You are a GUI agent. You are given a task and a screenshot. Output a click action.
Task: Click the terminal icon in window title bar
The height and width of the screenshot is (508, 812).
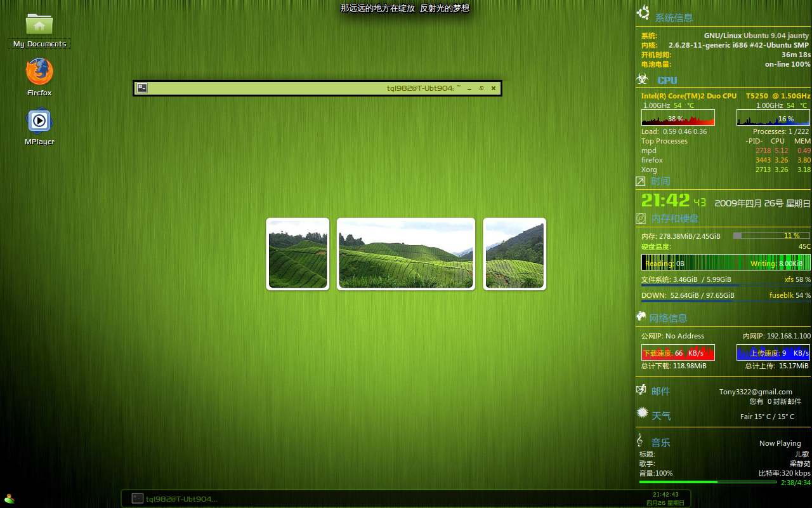tap(142, 88)
